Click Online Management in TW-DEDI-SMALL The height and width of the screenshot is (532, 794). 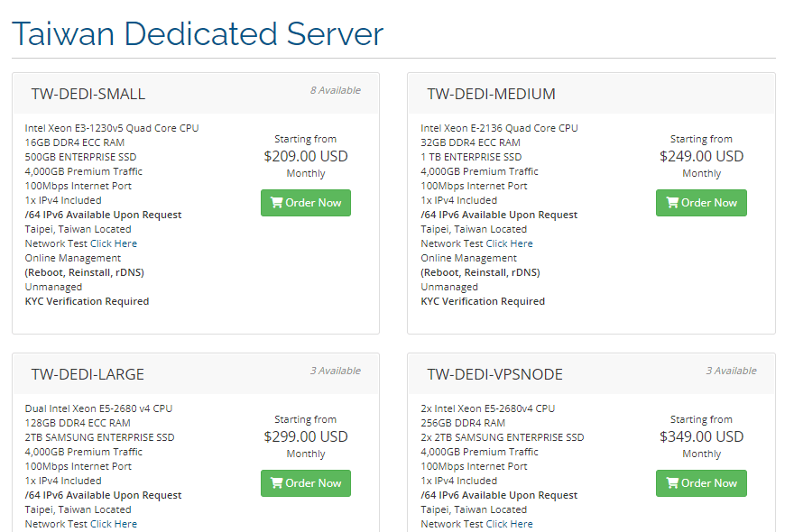(x=73, y=258)
